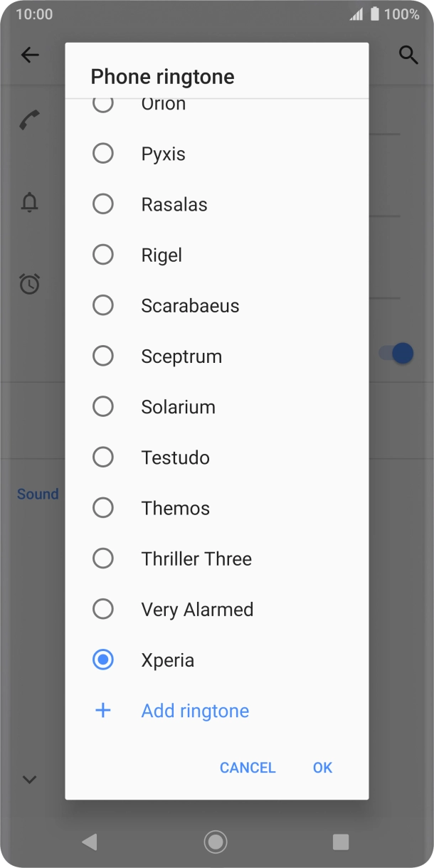Tap the recent apps square button

coord(341,842)
